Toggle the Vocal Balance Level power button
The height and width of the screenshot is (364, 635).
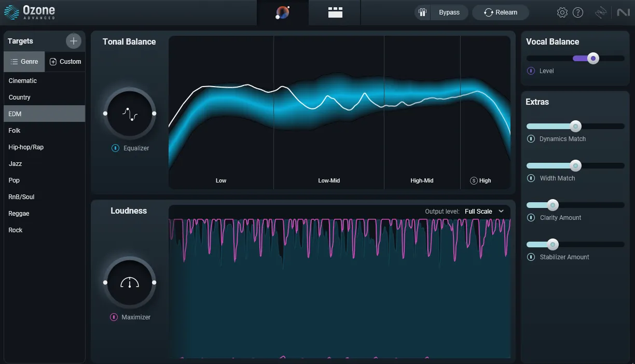point(531,71)
